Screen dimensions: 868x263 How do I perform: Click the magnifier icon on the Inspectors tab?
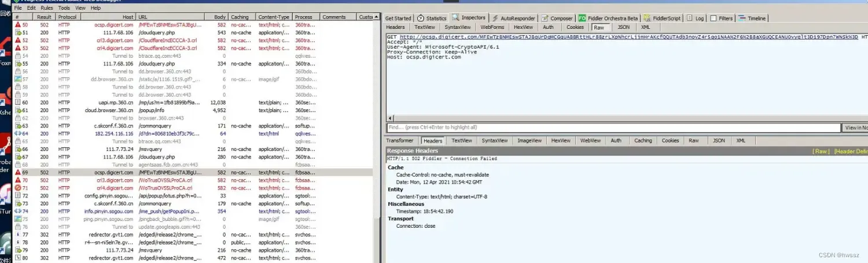coord(456,18)
